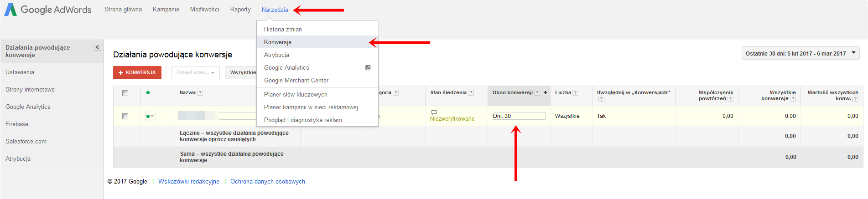Open Ochrona danych osobowych link
868x199 pixels.
pyautogui.click(x=268, y=181)
